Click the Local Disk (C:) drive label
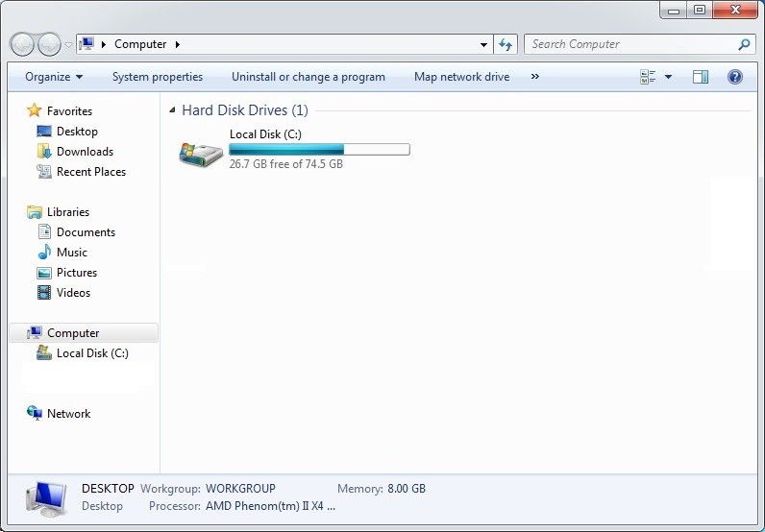The image size is (765, 532). [265, 134]
